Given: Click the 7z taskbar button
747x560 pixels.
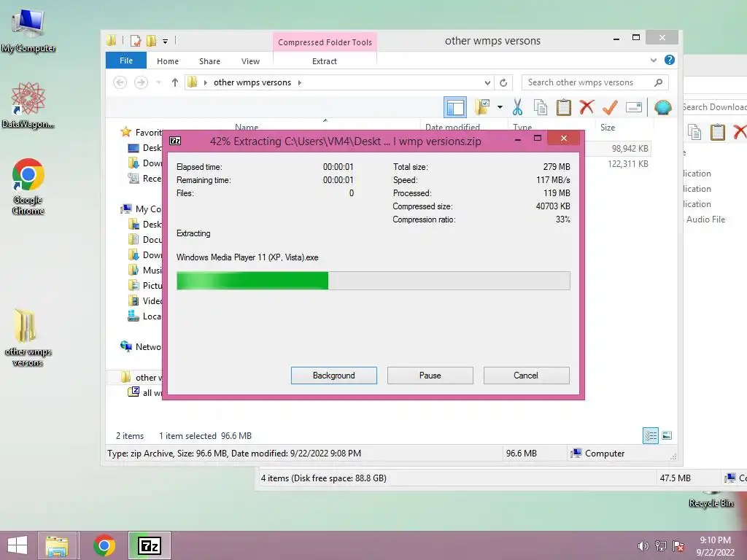Looking at the screenshot, I should click(149, 545).
